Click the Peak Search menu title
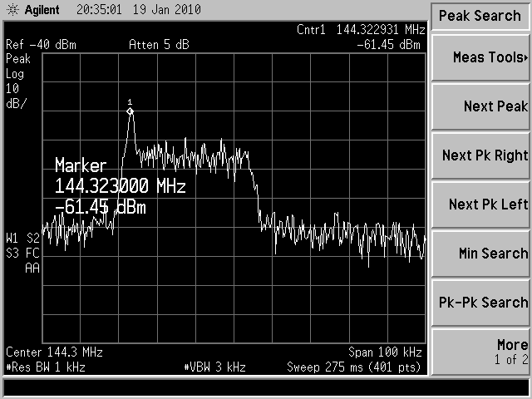This screenshot has width=532, height=399. 480,16
